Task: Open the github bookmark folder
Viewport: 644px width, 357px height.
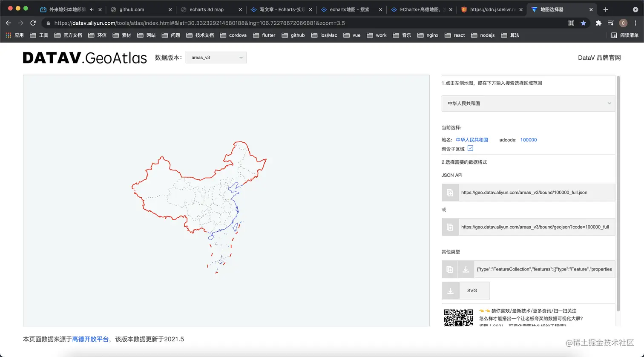Action: coord(293,35)
